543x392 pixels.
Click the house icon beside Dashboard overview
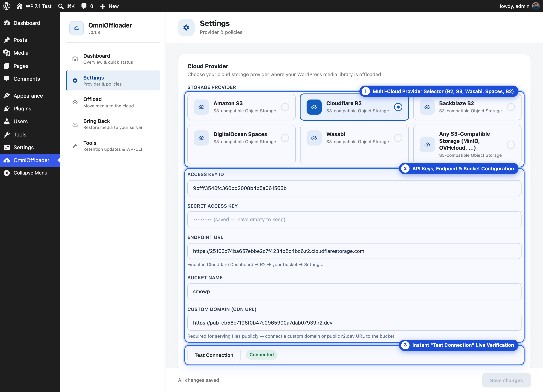coord(75,59)
